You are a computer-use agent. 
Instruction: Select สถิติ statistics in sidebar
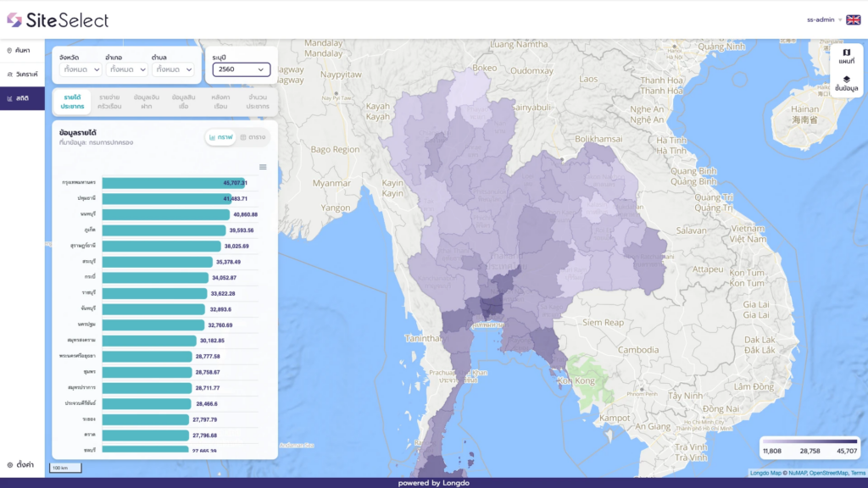(22, 98)
